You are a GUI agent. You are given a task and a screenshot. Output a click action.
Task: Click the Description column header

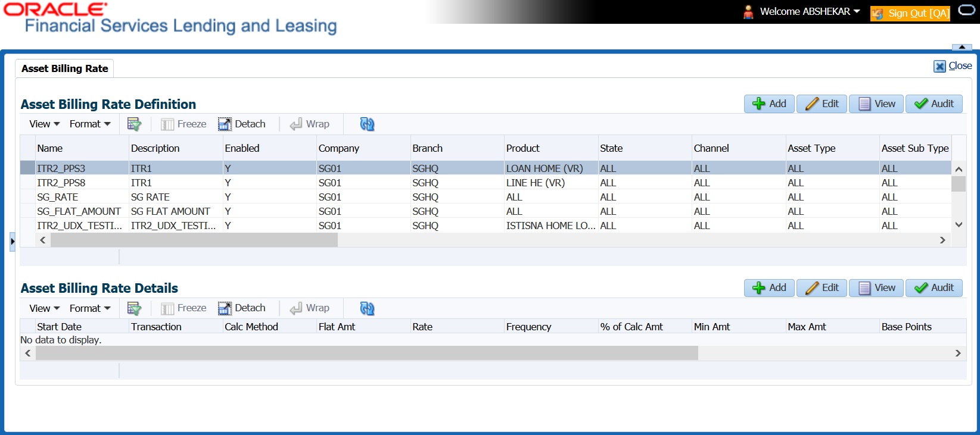click(x=176, y=148)
